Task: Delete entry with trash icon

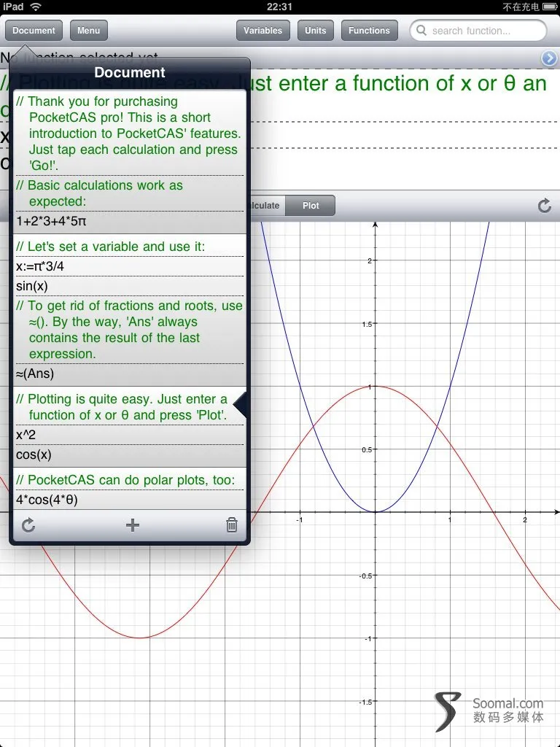Action: [231, 525]
